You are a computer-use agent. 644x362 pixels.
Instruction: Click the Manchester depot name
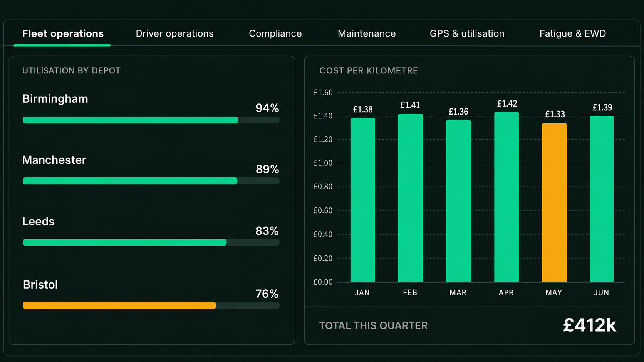pyautogui.click(x=54, y=160)
